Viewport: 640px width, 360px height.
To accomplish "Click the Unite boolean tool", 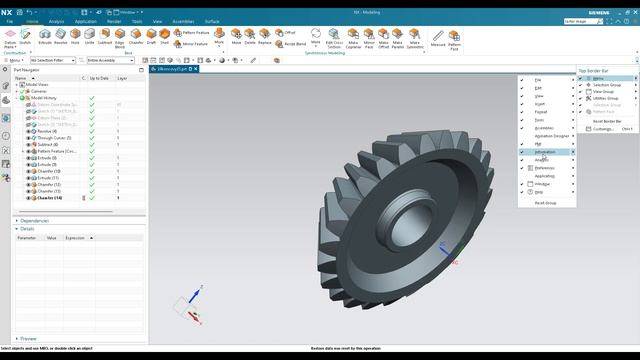I will 89,37.
